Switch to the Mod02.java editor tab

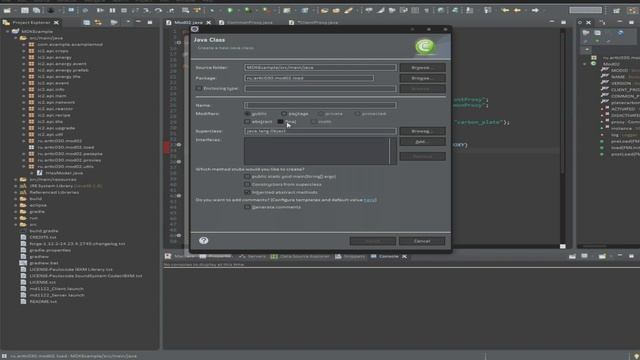click(188, 22)
